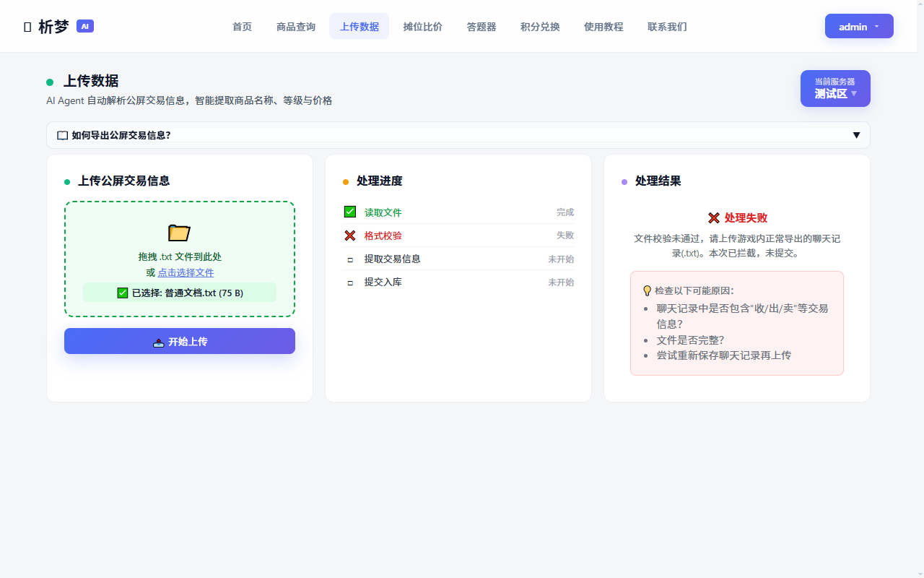The image size is (924, 578).
Task: Click the 析梦 site logo
Action: pyautogui.click(x=46, y=27)
